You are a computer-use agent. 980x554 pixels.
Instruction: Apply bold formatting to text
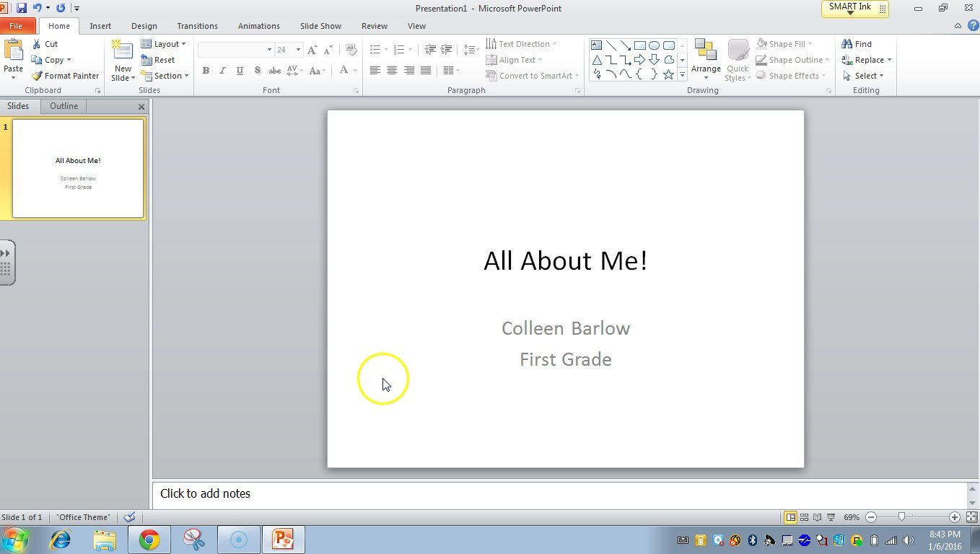[x=206, y=71]
